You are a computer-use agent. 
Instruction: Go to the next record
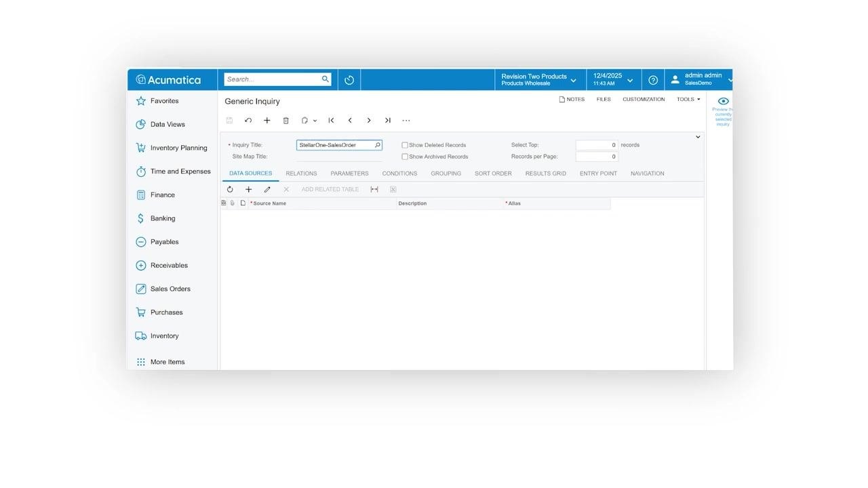pos(369,121)
